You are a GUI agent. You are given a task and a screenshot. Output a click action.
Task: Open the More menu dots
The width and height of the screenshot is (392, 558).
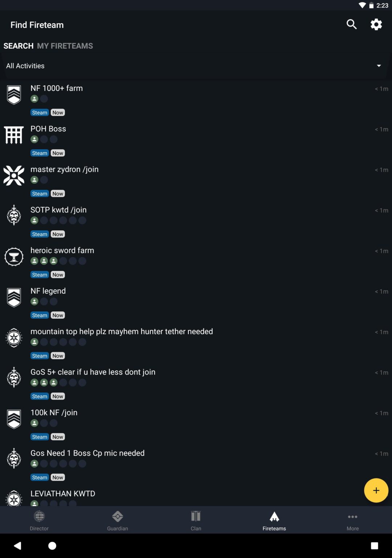point(352,517)
